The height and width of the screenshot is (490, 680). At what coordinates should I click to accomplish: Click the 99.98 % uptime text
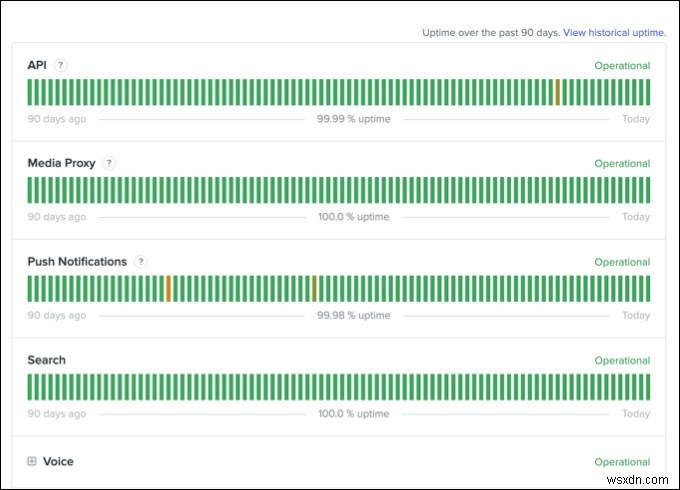tap(353, 315)
